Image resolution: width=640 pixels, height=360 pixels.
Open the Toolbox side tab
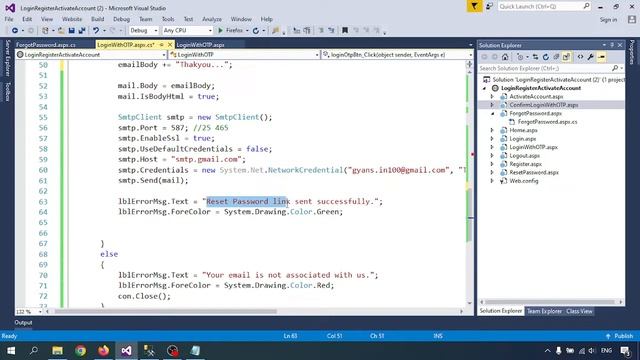7,91
